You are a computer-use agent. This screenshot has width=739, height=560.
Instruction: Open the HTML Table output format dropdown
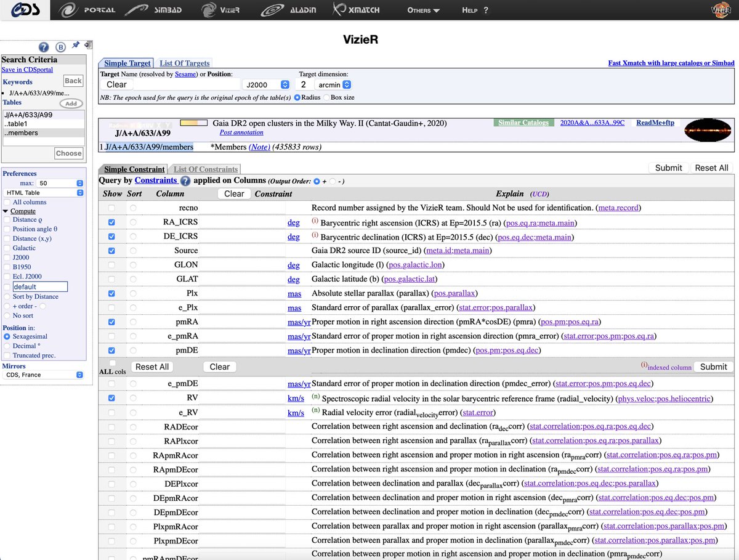(43, 192)
